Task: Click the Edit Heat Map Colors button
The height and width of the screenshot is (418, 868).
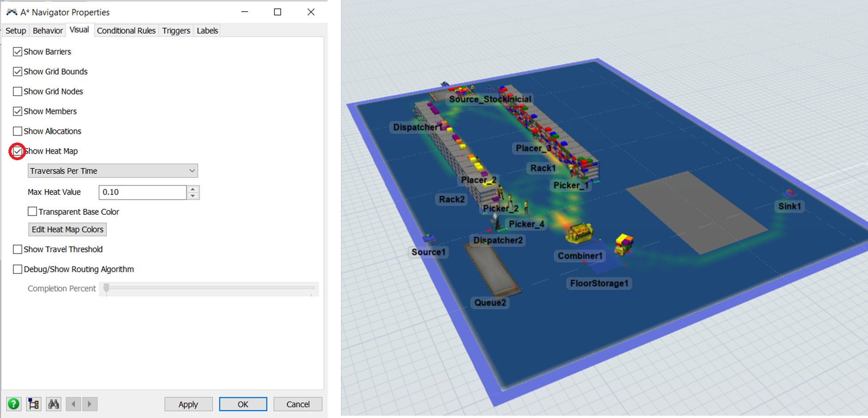Action: [x=67, y=230]
